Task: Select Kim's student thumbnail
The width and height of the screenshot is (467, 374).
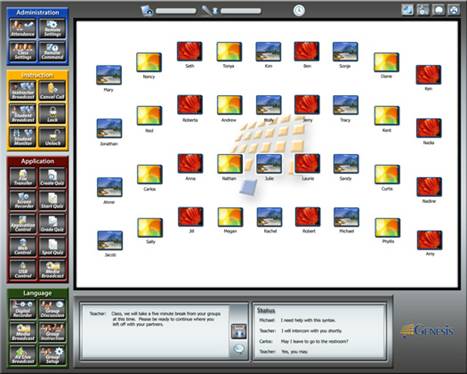Action: coord(268,51)
